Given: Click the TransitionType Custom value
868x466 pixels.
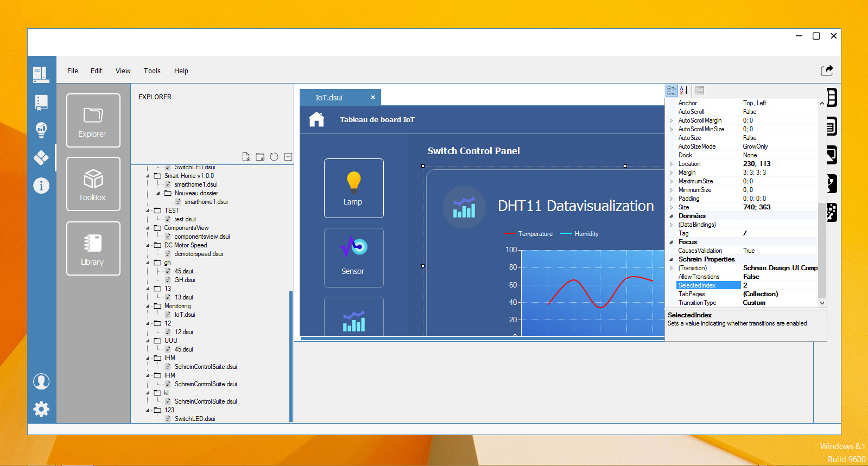Looking at the screenshot, I should [780, 303].
